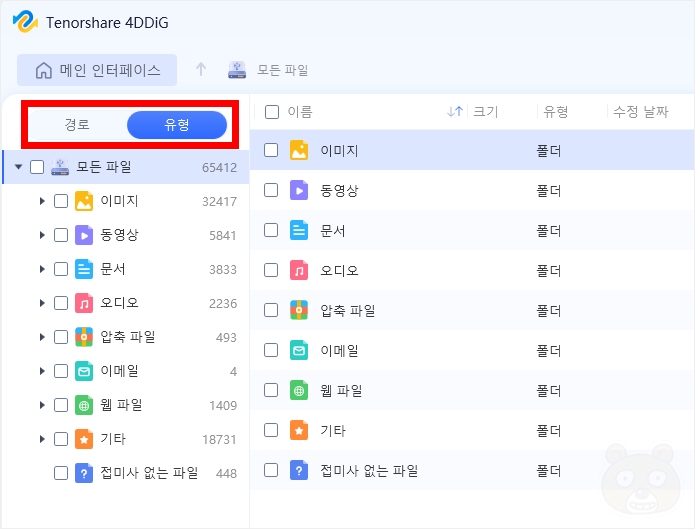Select 기타 label in left tree

113,439
